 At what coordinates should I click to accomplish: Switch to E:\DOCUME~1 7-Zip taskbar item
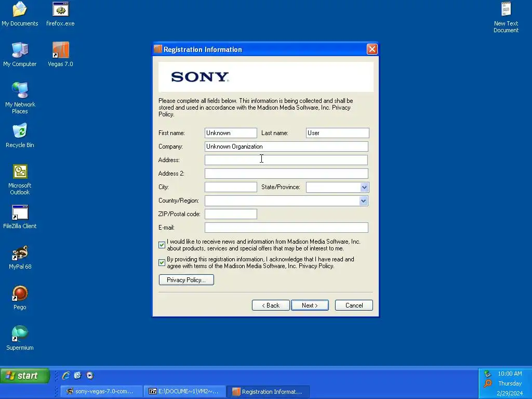click(184, 391)
